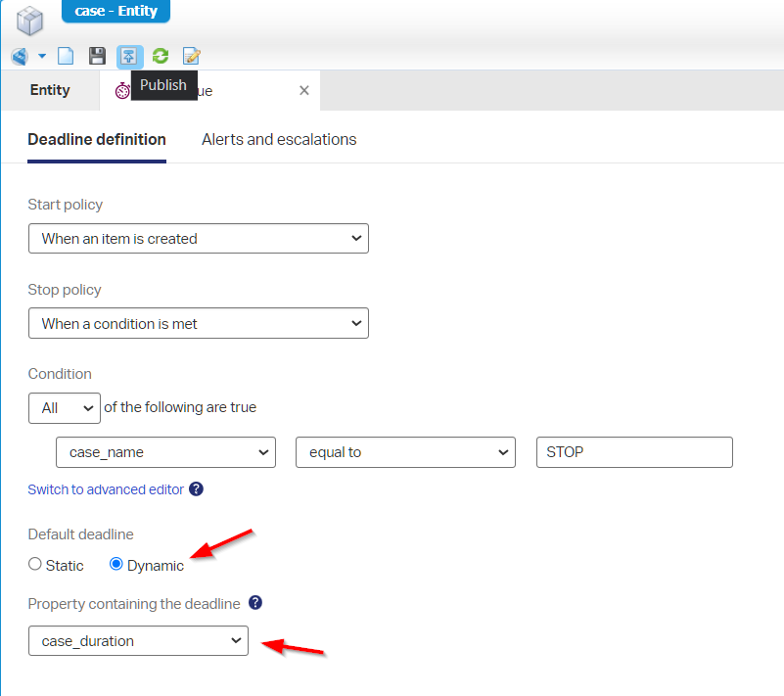Switch to the Entity tab
The width and height of the screenshot is (784, 696).
(50, 90)
